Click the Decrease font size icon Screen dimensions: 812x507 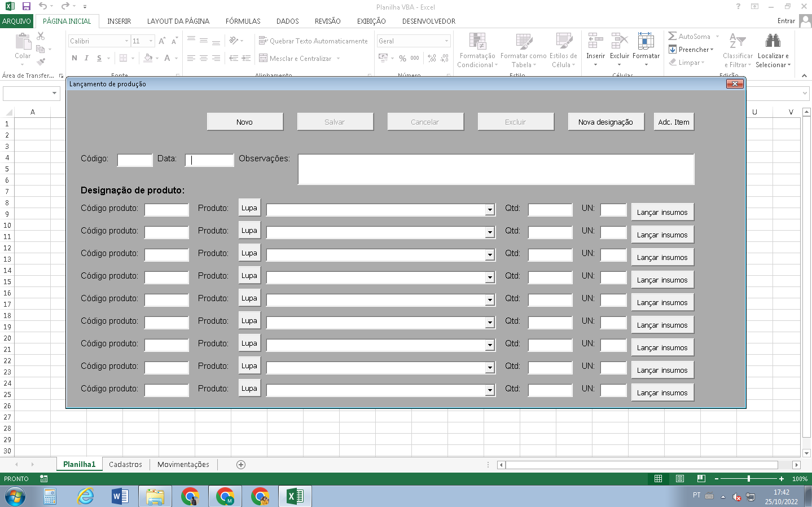coord(174,41)
